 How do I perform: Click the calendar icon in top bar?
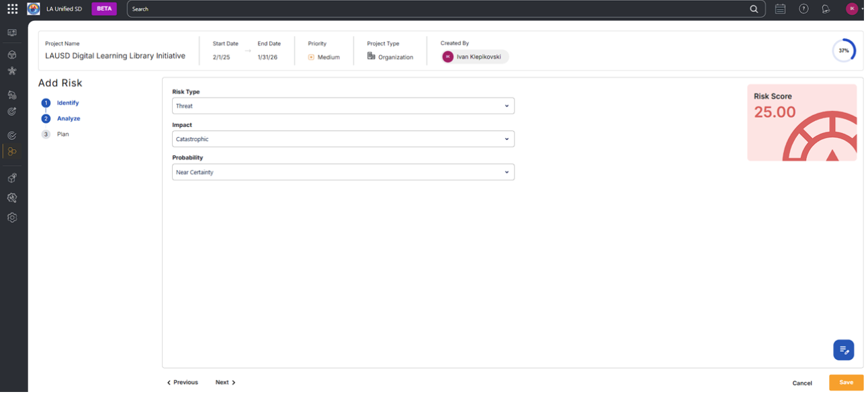pyautogui.click(x=780, y=9)
